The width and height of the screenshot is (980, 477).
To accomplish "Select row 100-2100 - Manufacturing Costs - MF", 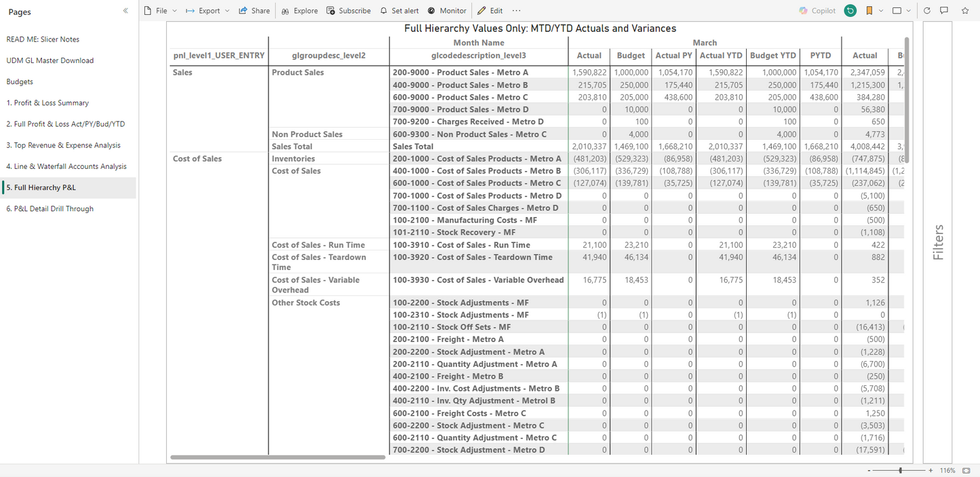I will click(478, 221).
